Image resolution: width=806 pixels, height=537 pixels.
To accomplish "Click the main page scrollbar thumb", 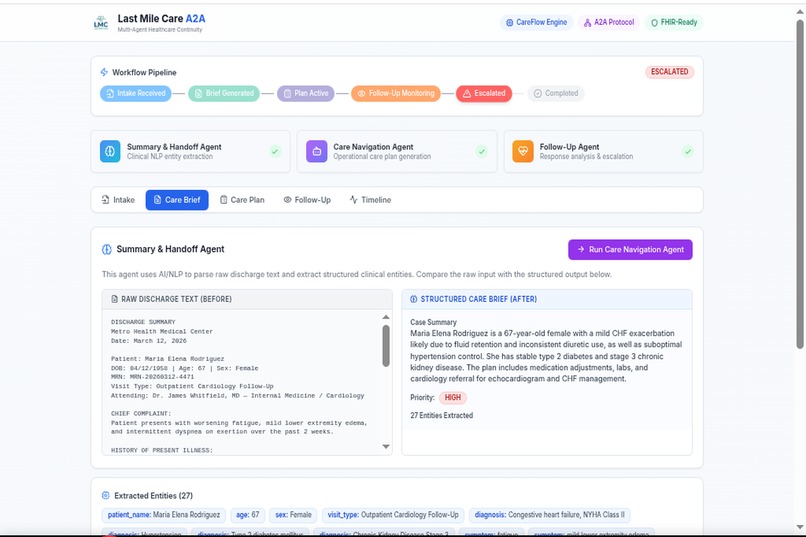I will coord(800,185).
